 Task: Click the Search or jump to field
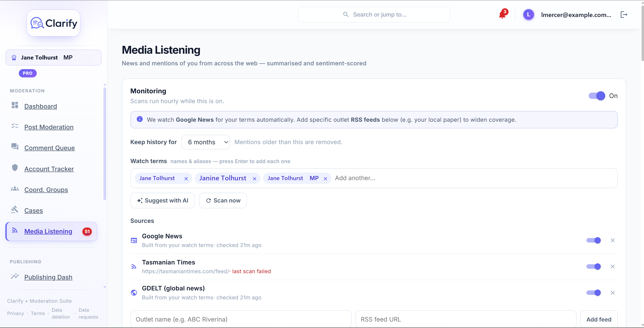coord(374,15)
